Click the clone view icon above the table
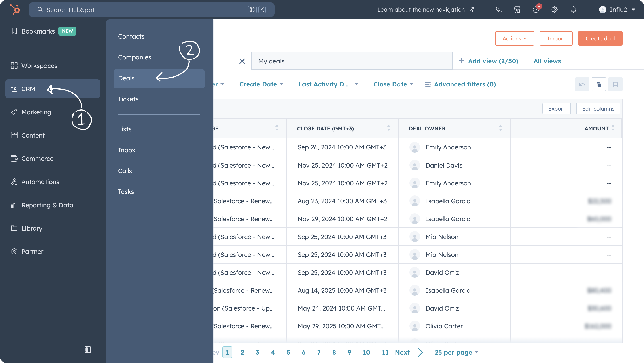This screenshot has width=644, height=363. click(x=599, y=84)
